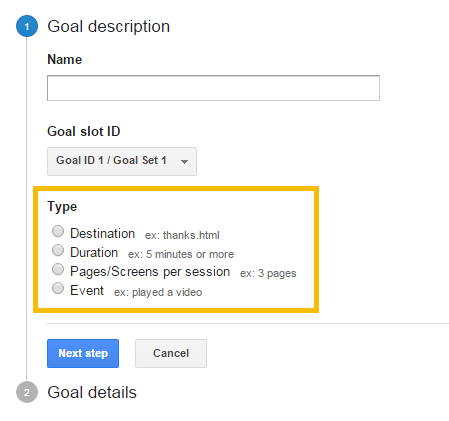Click the Cancel button
Image resolution: width=449 pixels, height=421 pixels.
click(171, 353)
